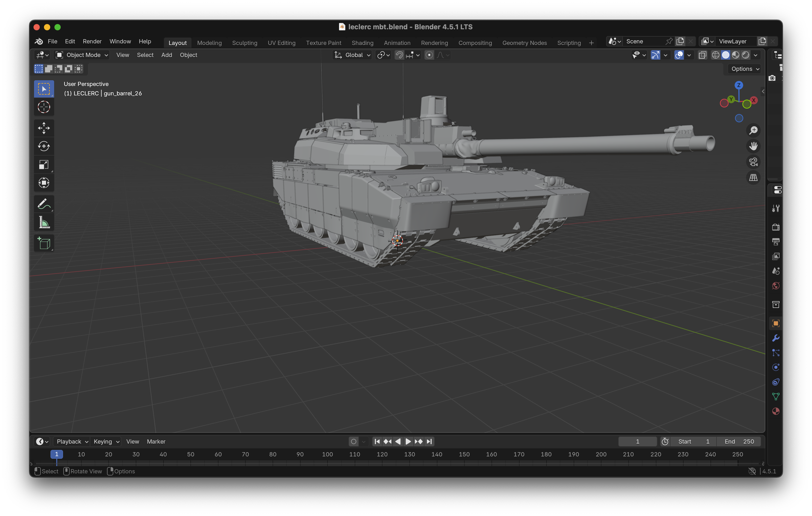This screenshot has width=812, height=516.
Task: Activate the Annotate pencil tool
Action: (44, 204)
